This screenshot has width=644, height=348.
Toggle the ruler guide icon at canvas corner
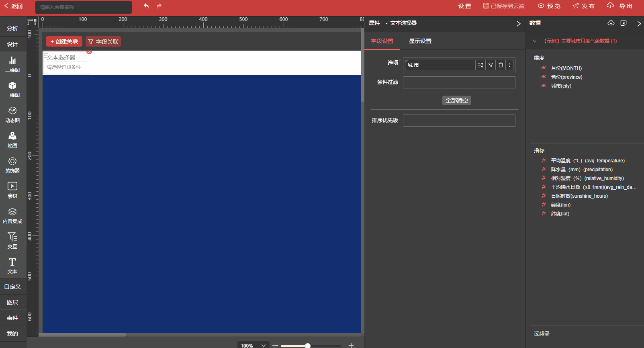(32, 22)
